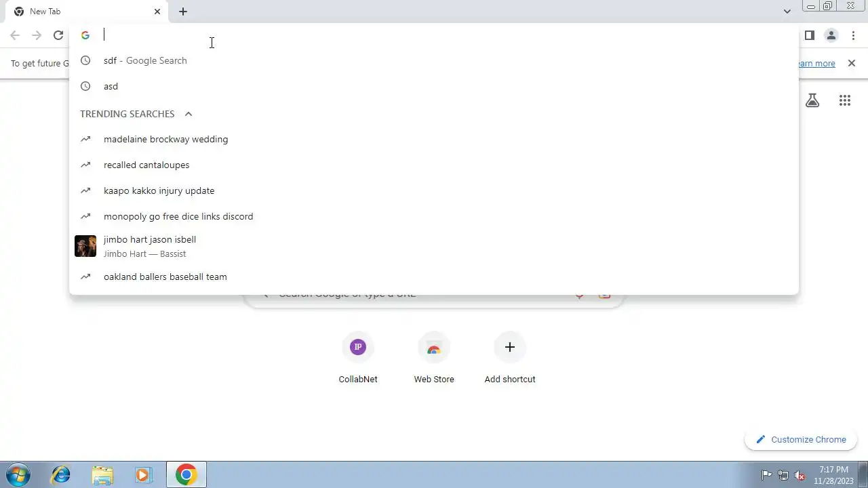Select 'kaapo kakko injury update' suggestion

click(434, 190)
